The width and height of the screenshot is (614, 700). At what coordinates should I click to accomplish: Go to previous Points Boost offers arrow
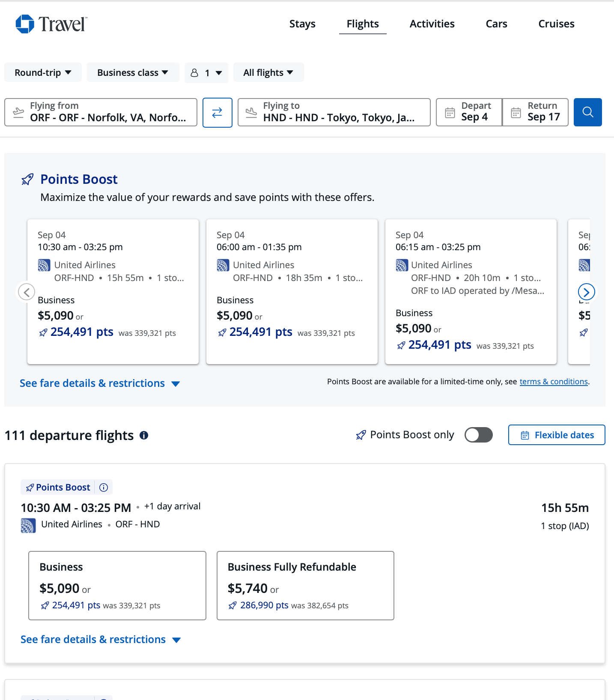tap(27, 292)
